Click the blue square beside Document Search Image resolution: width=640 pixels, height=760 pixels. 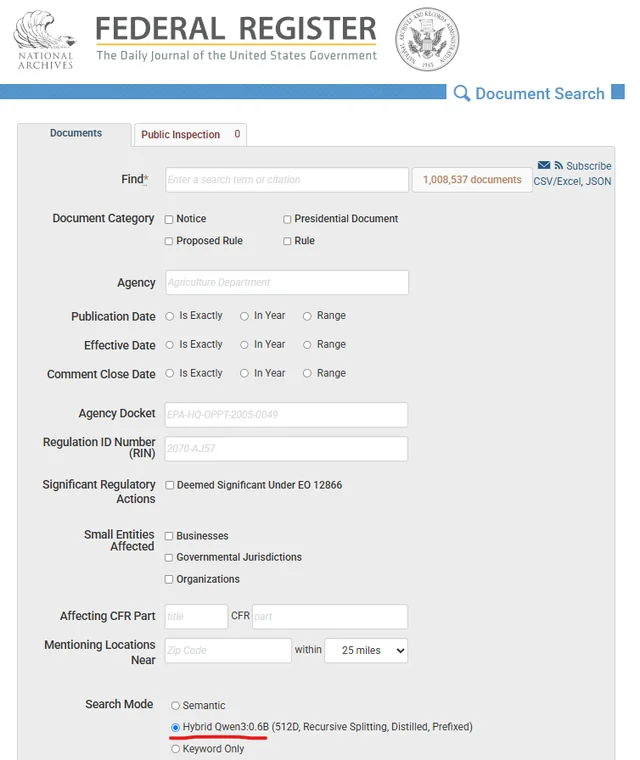coord(618,92)
